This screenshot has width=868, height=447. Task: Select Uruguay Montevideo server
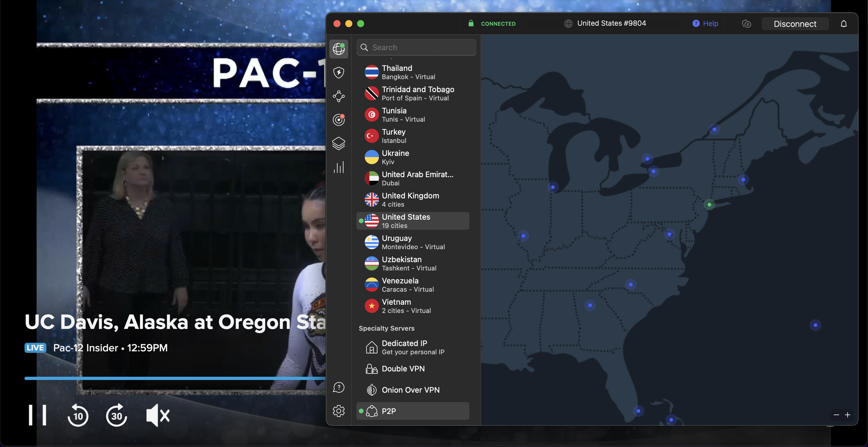click(413, 242)
